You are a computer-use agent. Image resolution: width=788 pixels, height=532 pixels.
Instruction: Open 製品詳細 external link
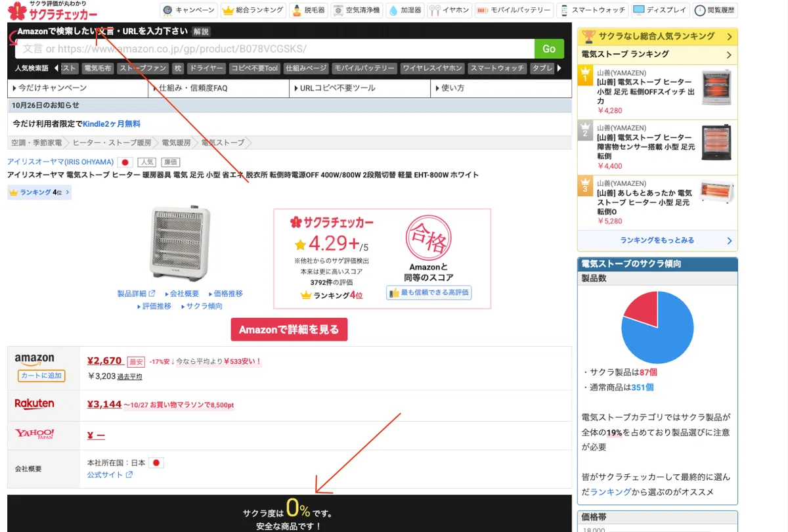coord(136,294)
